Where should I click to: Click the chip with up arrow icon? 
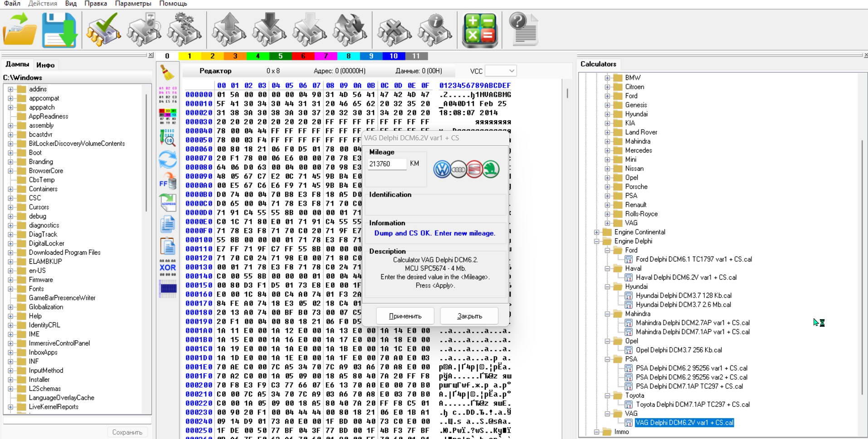click(x=229, y=30)
